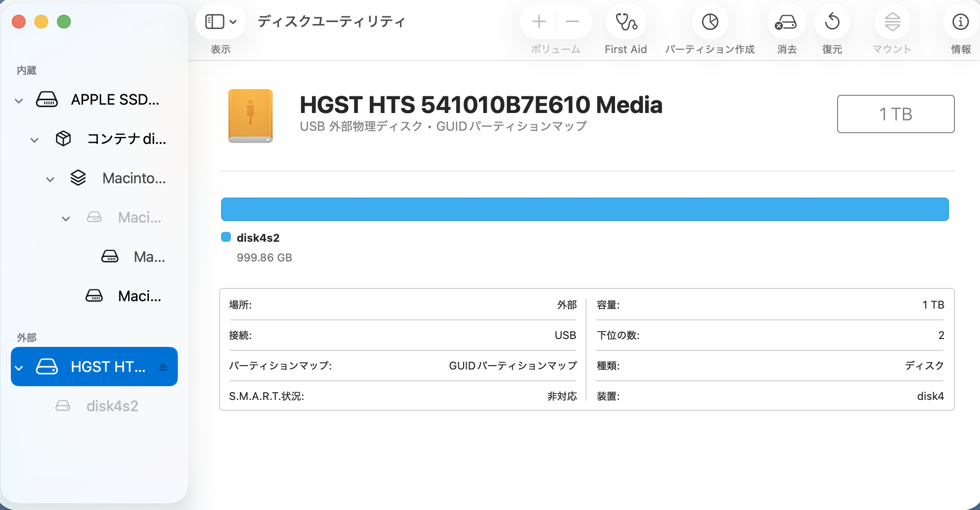Click the S.M.A.R.T.状況 label
The width and height of the screenshot is (980, 510).
point(267,396)
